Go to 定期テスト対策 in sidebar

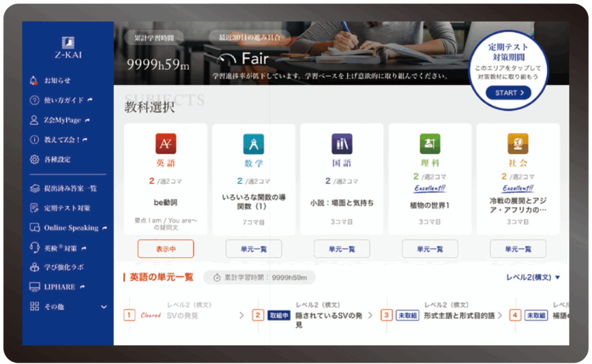click(66, 208)
